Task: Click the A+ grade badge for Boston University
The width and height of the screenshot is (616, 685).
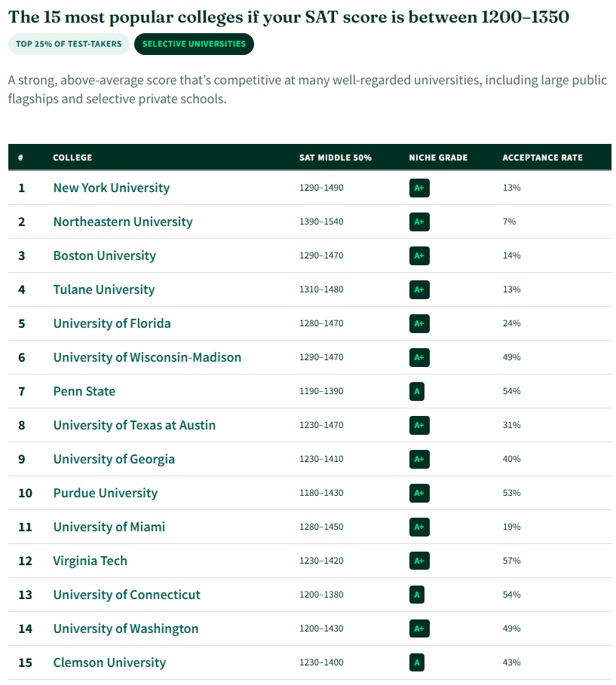Action: pos(419,256)
